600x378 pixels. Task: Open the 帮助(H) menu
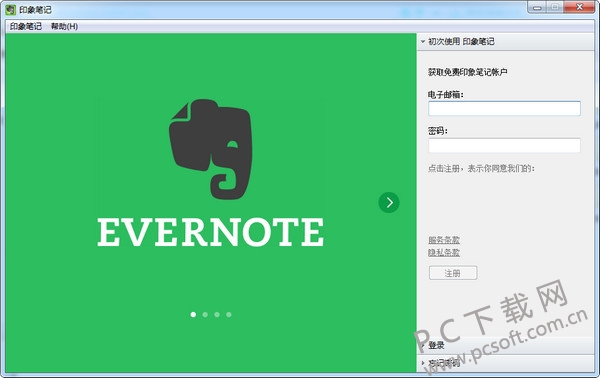tap(64, 26)
